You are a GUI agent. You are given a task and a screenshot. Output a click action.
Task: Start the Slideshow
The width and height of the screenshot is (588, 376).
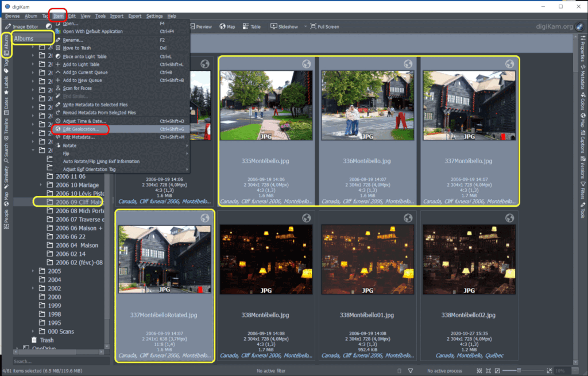[x=284, y=26]
